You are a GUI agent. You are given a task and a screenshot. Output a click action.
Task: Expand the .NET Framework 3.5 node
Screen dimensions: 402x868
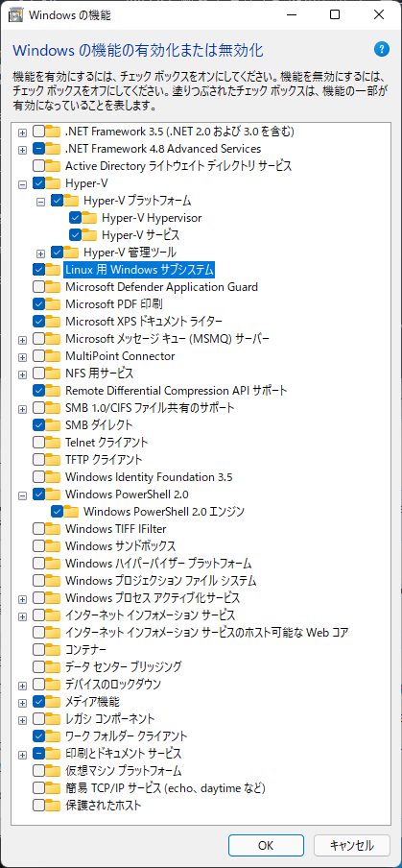pyautogui.click(x=23, y=133)
